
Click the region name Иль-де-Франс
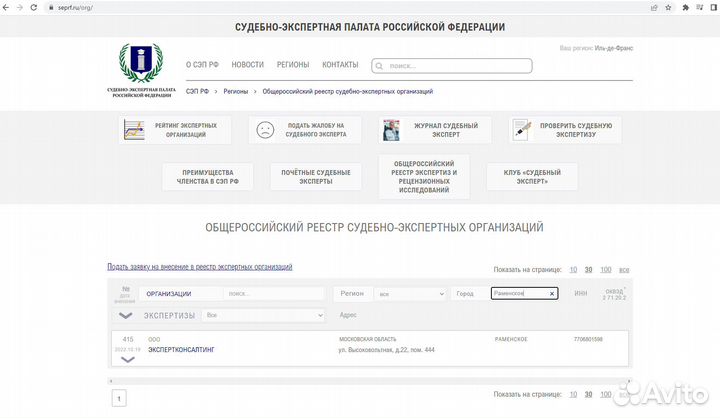pos(613,48)
